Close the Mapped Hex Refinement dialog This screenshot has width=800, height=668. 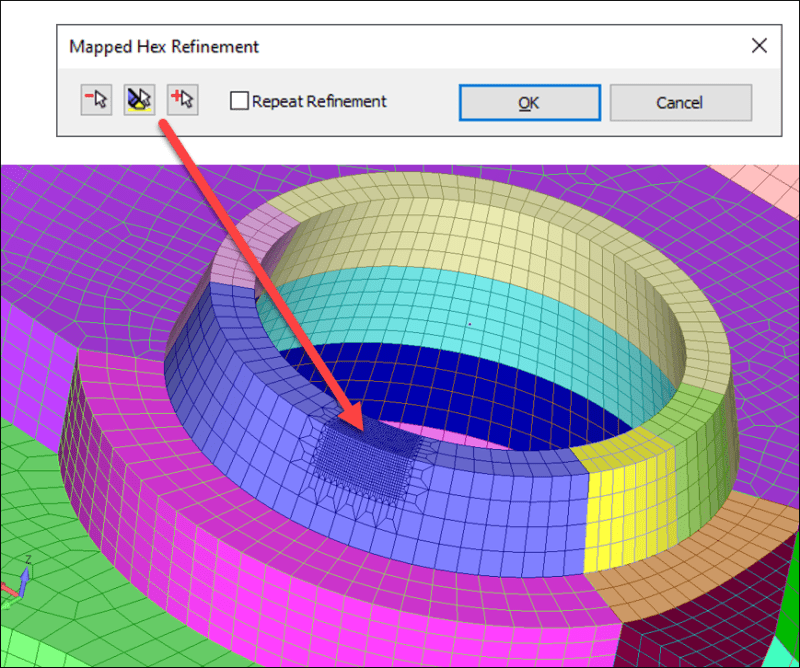point(759,45)
